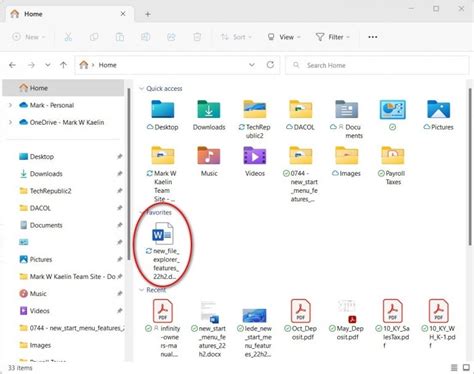Click the Search Home input field
Image resolution: width=474 pixels, height=374 pixels.
pos(377,65)
